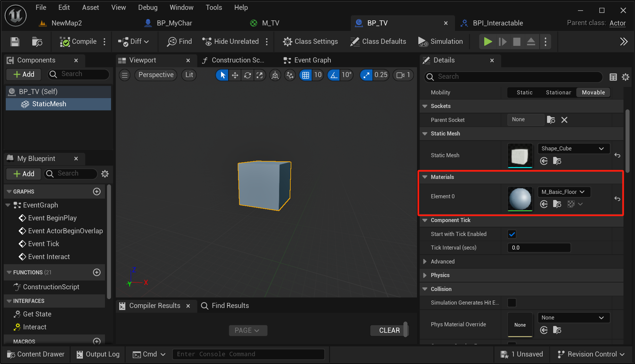
Task: Open camera speed setting
Action: (x=403, y=75)
